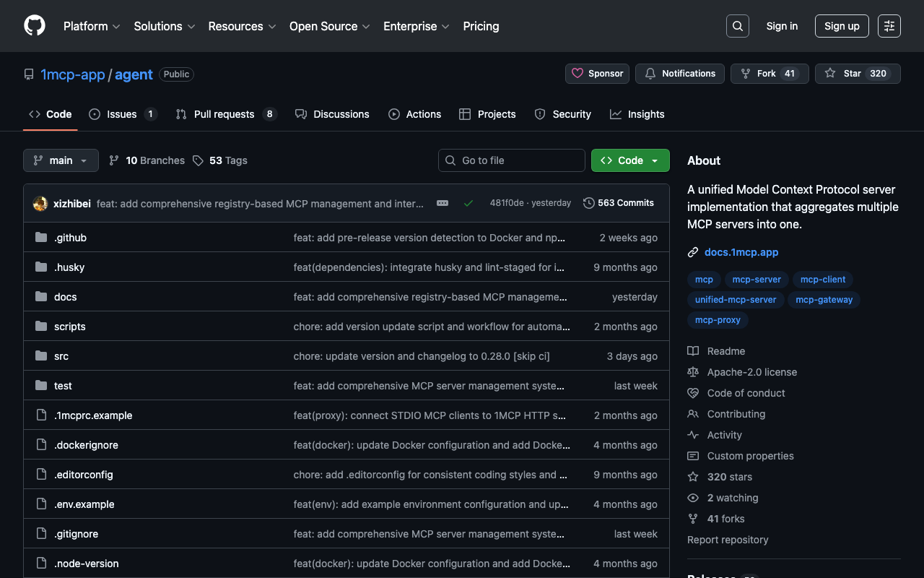The width and height of the screenshot is (924, 578).
Task: Open the docs.1mcp.app link
Action: click(741, 252)
